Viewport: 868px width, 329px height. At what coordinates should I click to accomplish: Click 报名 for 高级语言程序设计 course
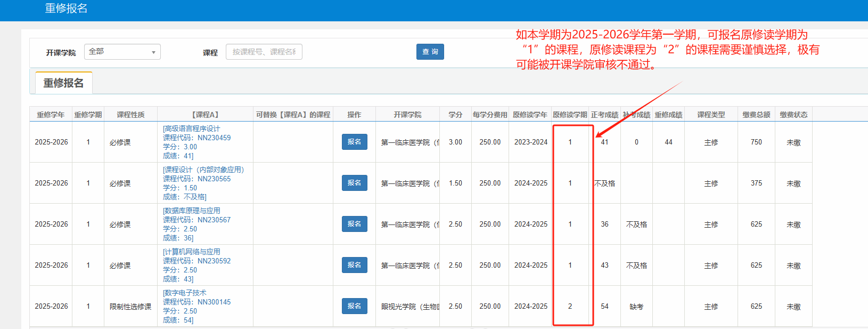(354, 142)
